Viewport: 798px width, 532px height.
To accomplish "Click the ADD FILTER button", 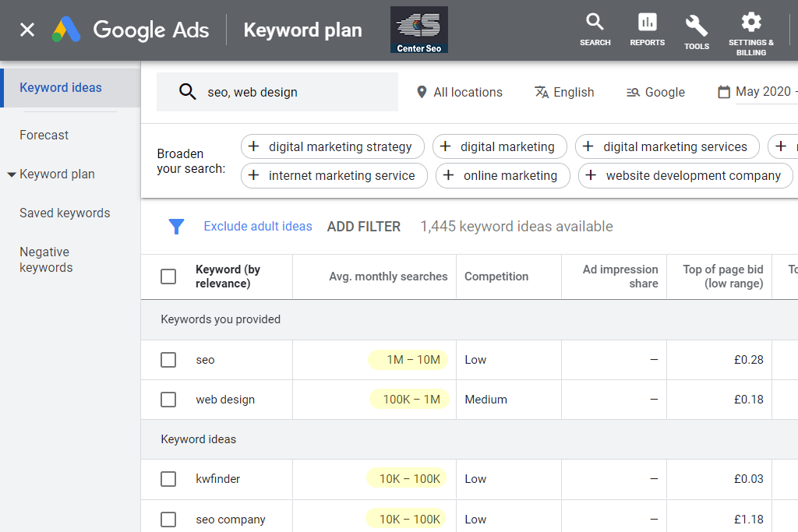I will [364, 227].
